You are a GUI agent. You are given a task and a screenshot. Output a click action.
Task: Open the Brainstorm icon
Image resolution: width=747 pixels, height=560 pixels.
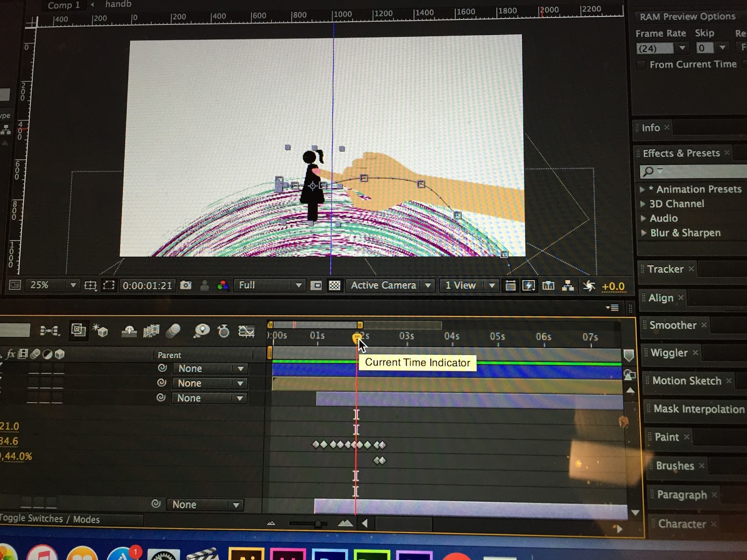coord(202,331)
